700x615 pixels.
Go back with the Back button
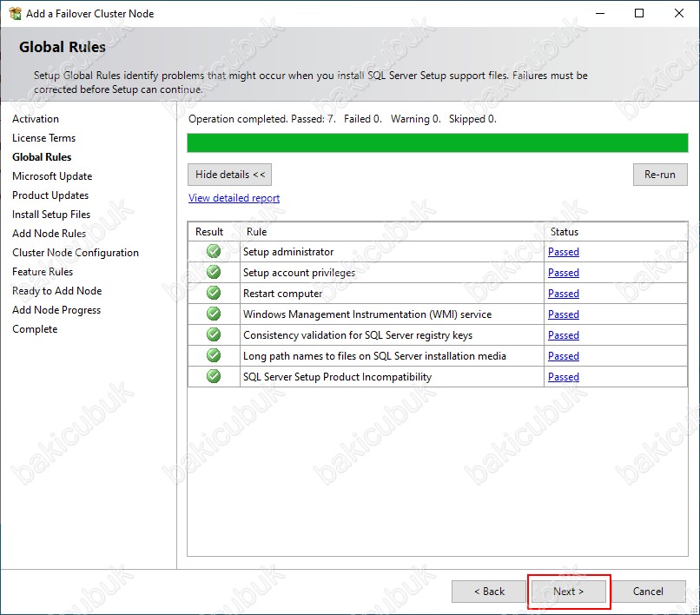click(x=489, y=592)
